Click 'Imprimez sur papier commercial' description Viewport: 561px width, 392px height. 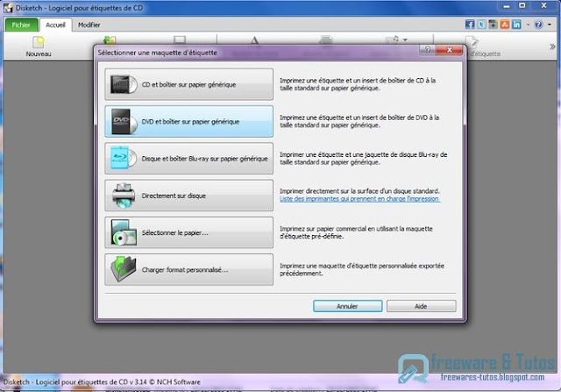(357, 232)
